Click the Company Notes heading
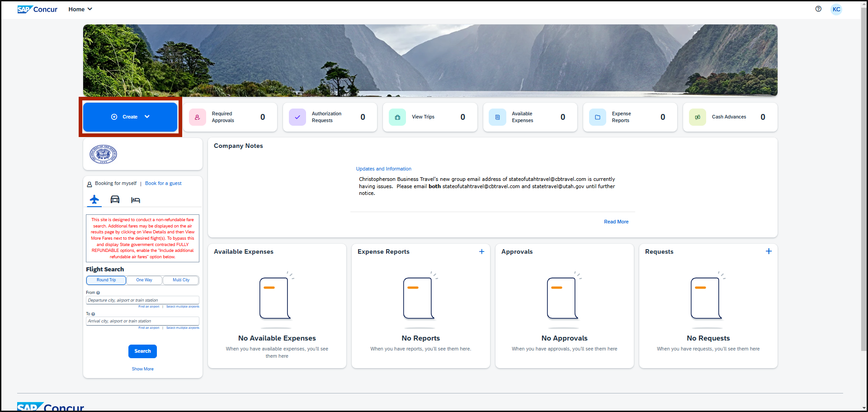The height and width of the screenshot is (412, 868). (238, 146)
